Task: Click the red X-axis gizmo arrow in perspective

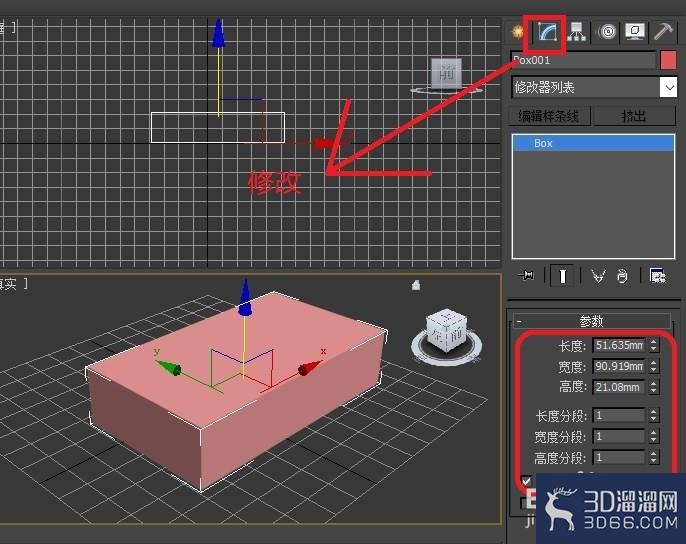Action: tap(309, 368)
